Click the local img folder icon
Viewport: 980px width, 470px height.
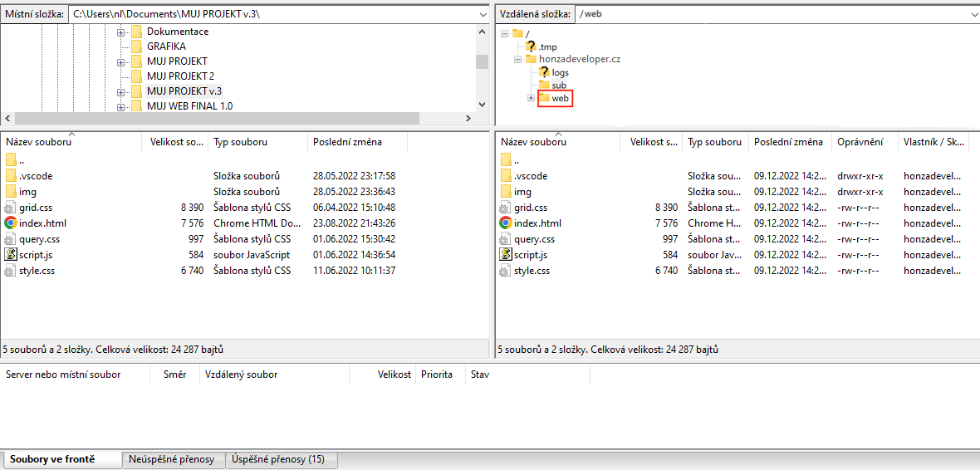[x=11, y=192]
